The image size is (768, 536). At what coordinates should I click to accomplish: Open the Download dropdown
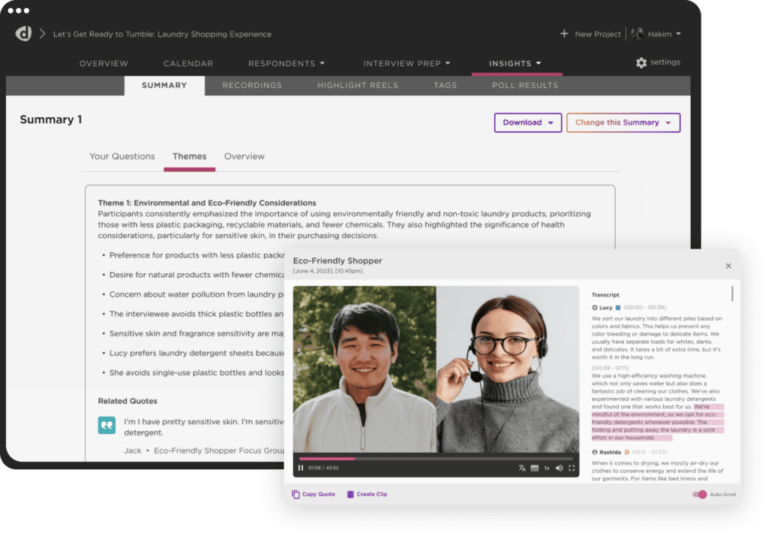(527, 122)
